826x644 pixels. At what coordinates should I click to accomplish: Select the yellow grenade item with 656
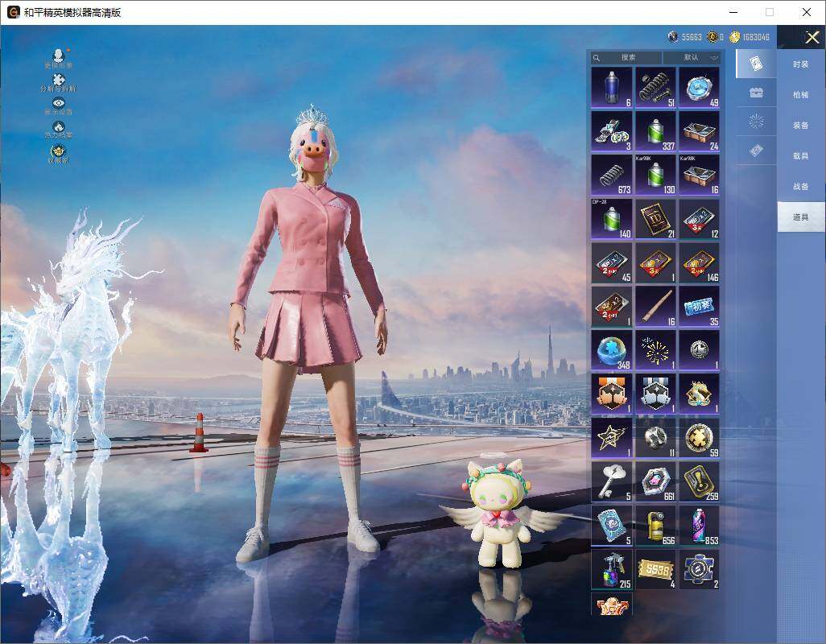(655, 526)
